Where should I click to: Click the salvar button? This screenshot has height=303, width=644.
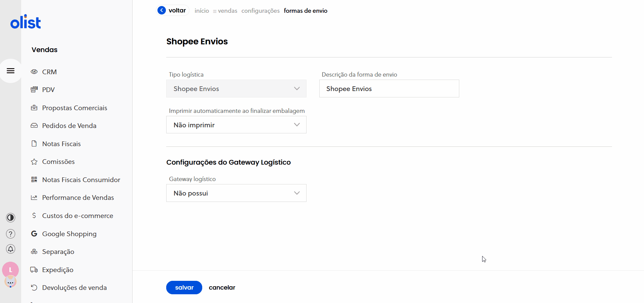(x=184, y=288)
